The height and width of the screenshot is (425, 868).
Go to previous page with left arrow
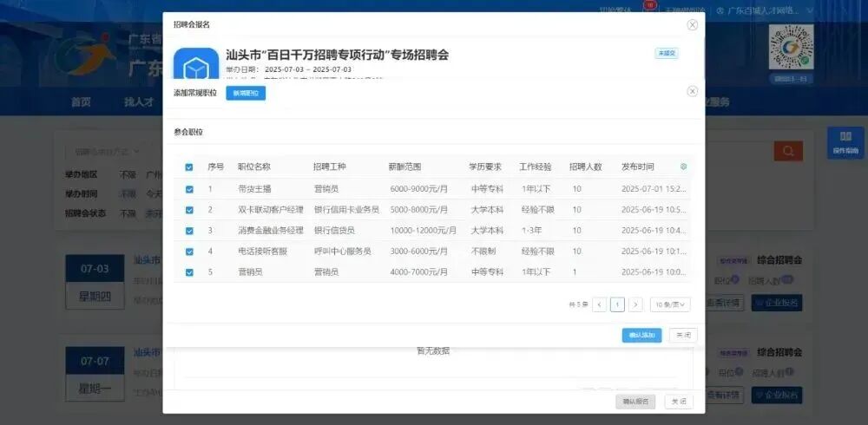(x=600, y=304)
